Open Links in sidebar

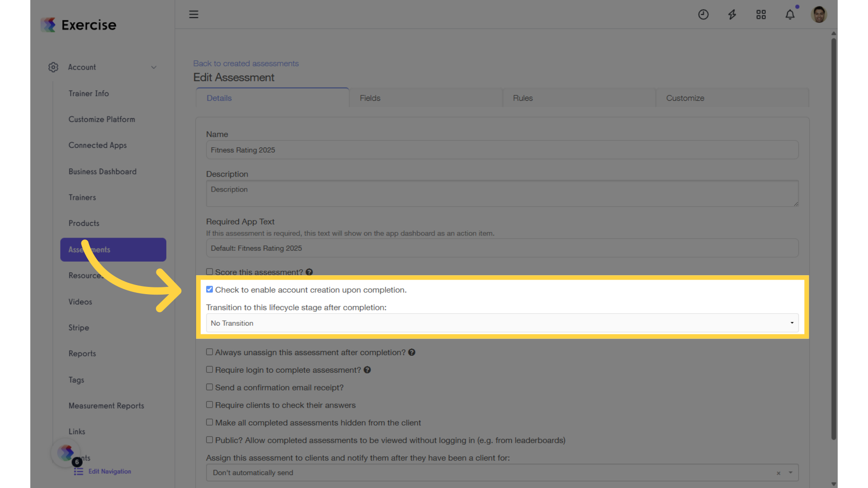pyautogui.click(x=77, y=432)
